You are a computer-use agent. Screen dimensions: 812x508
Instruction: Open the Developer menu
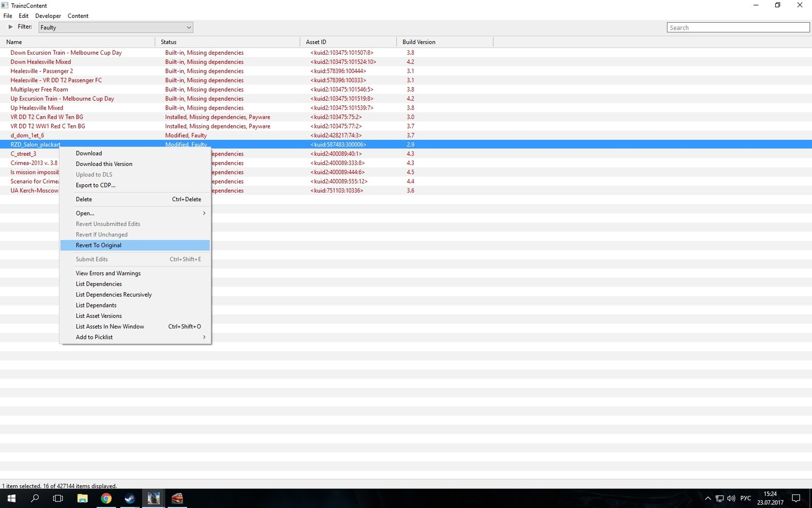click(48, 16)
